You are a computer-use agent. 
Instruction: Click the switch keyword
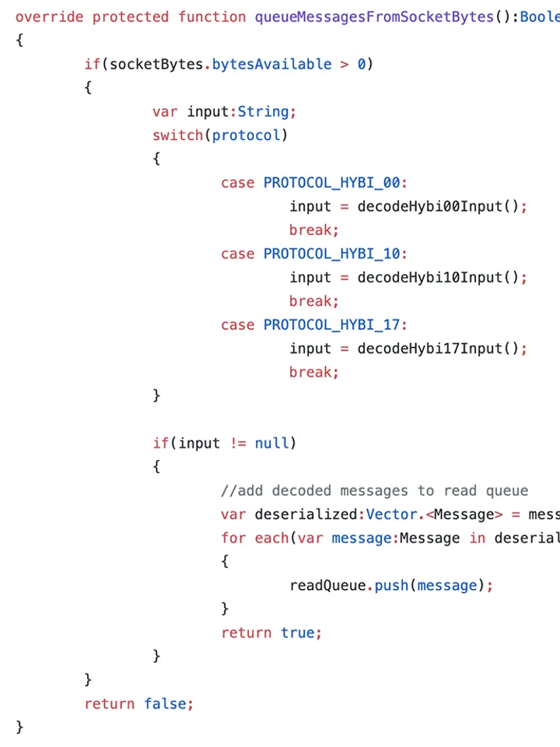(x=177, y=135)
